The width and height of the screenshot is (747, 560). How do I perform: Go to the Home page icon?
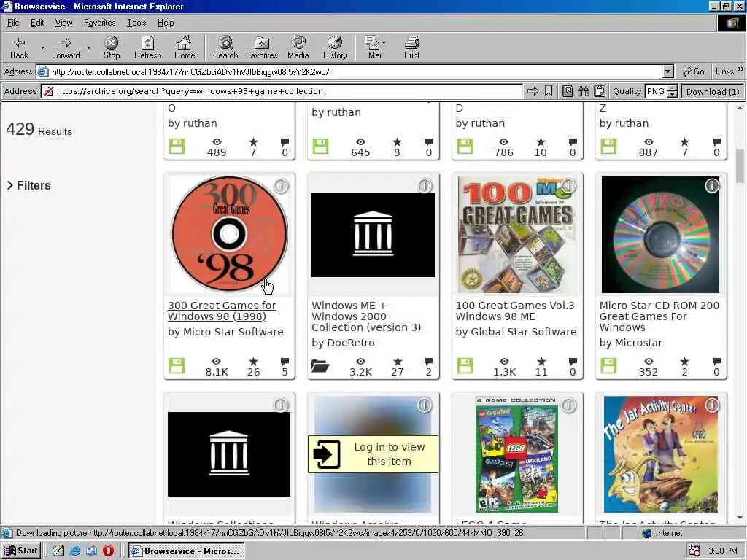pyautogui.click(x=185, y=47)
